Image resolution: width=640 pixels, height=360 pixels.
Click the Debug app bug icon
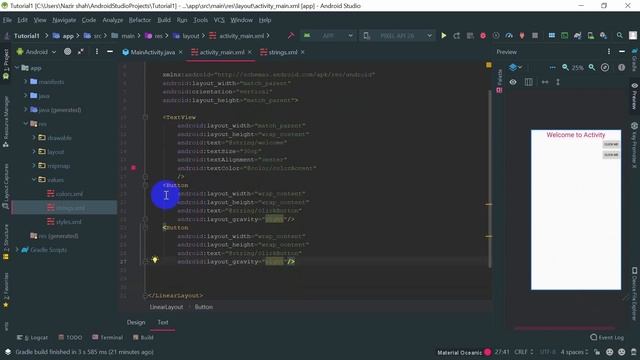coord(483,36)
